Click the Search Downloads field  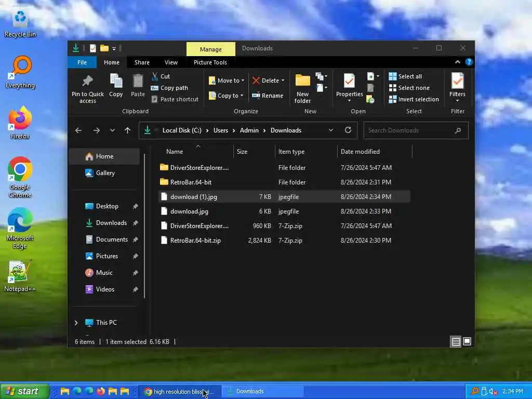[416, 130]
